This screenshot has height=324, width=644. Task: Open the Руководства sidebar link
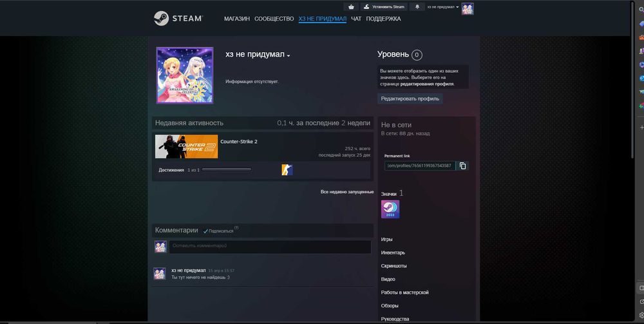click(395, 319)
